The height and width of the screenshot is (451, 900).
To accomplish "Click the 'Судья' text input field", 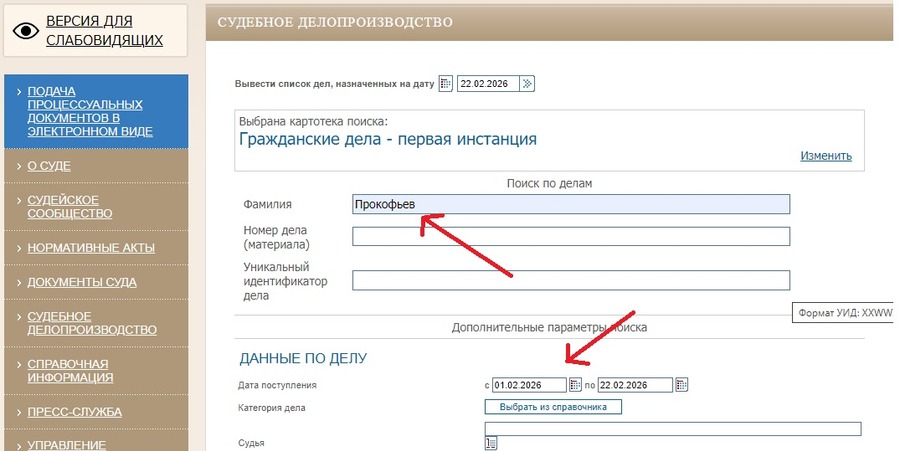I will click(672, 429).
